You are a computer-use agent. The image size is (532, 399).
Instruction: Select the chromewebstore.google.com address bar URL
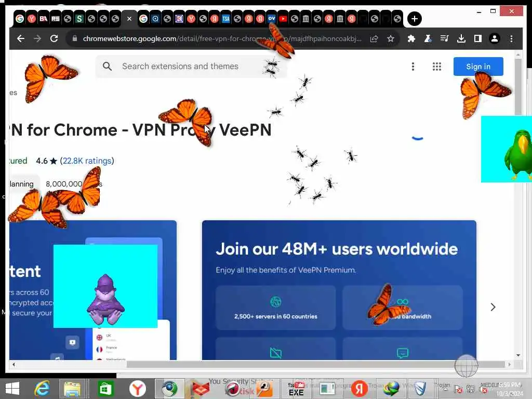(x=222, y=38)
